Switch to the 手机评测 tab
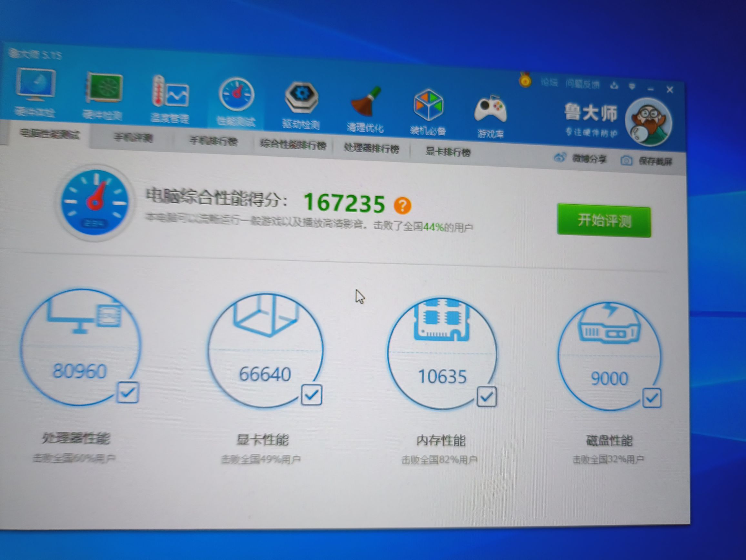This screenshot has height=560, width=746. click(x=134, y=138)
